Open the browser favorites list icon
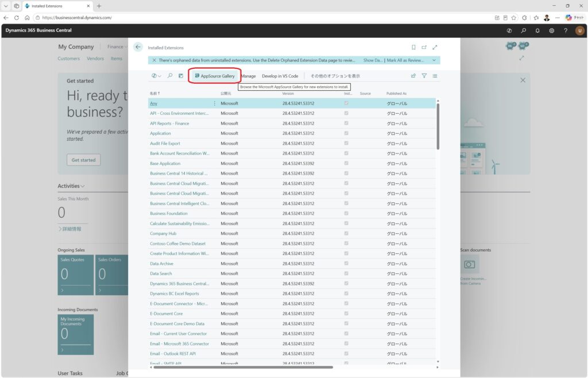This screenshot has height=378, width=588. 536,18
